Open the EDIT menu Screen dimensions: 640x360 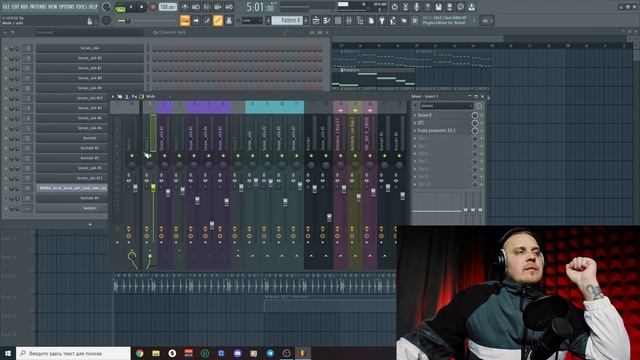16,7
